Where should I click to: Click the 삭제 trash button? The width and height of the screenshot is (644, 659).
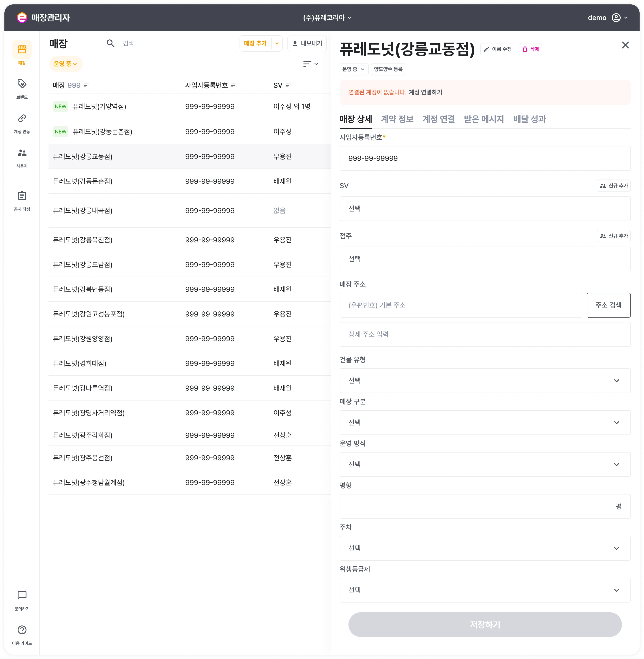[x=530, y=49]
